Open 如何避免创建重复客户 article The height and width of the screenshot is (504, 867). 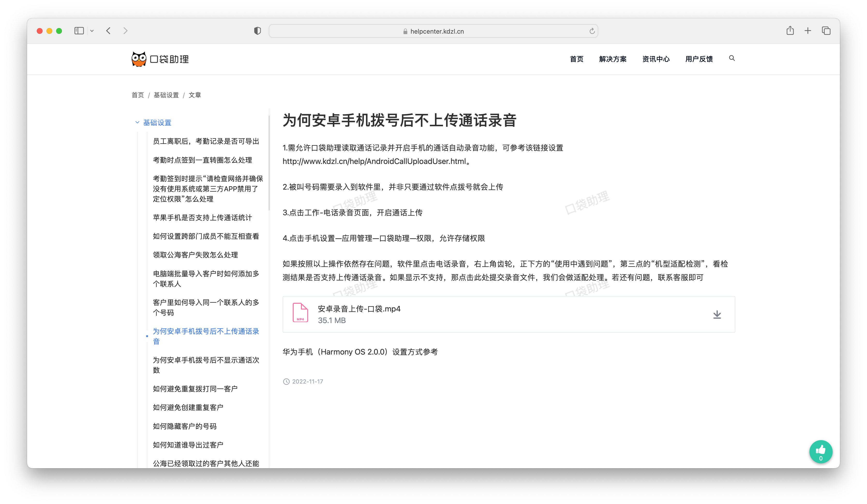click(x=188, y=407)
